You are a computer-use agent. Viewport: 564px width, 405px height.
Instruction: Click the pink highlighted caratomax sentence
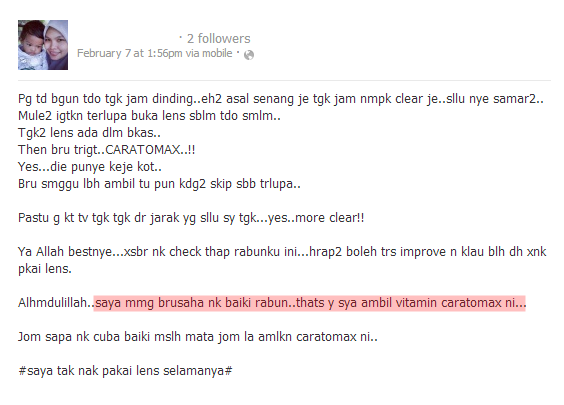(x=310, y=303)
